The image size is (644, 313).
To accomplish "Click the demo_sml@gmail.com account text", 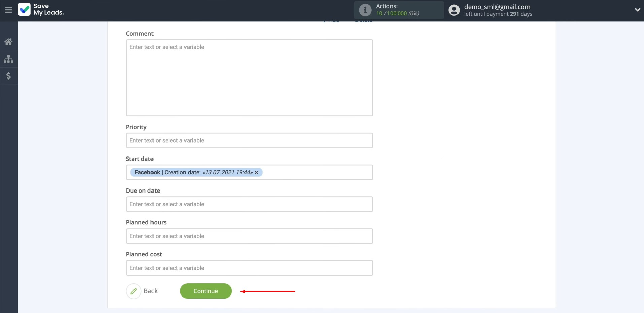I will [x=497, y=7].
